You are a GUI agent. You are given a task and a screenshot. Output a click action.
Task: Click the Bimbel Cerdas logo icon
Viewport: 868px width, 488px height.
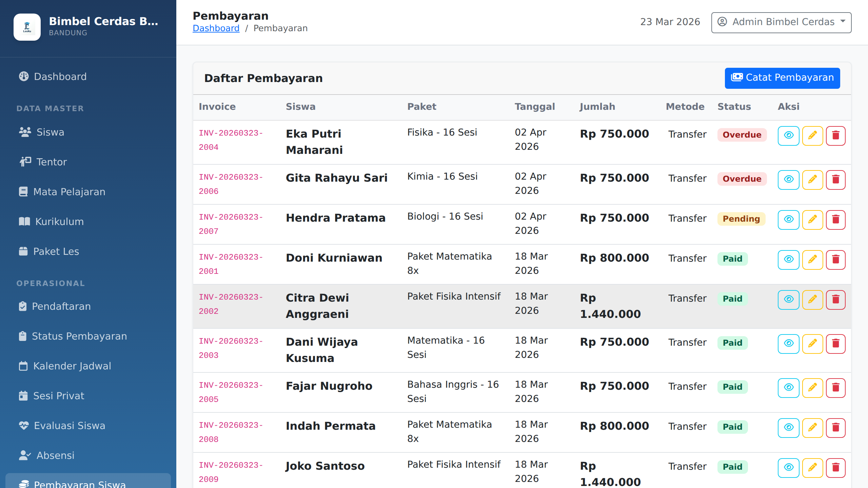[27, 27]
